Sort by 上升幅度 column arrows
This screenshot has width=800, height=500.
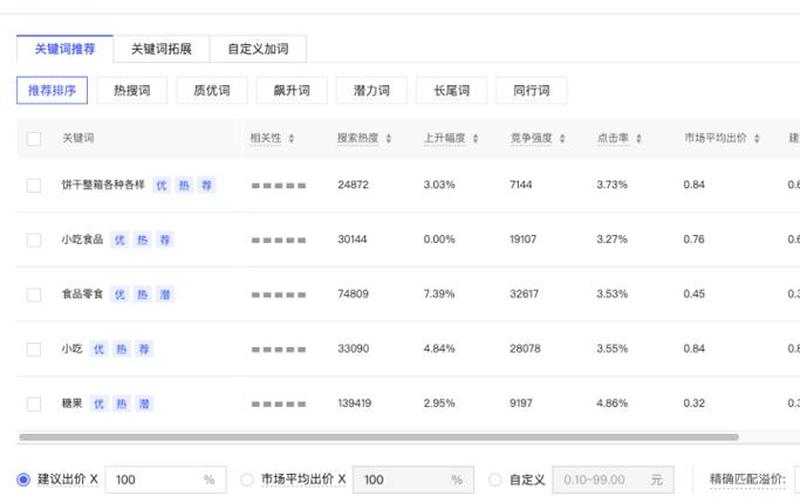pyautogui.click(x=475, y=139)
